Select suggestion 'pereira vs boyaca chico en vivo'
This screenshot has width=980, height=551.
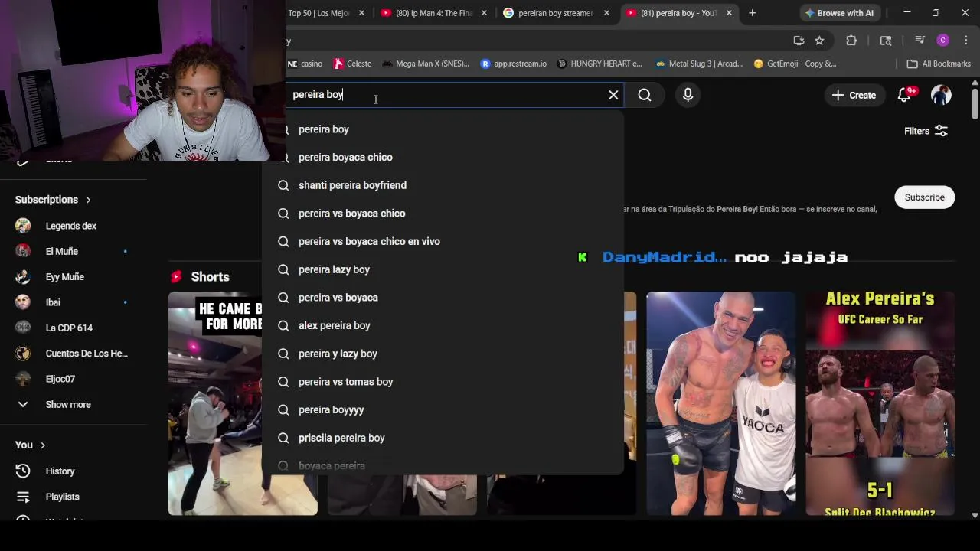point(443,241)
